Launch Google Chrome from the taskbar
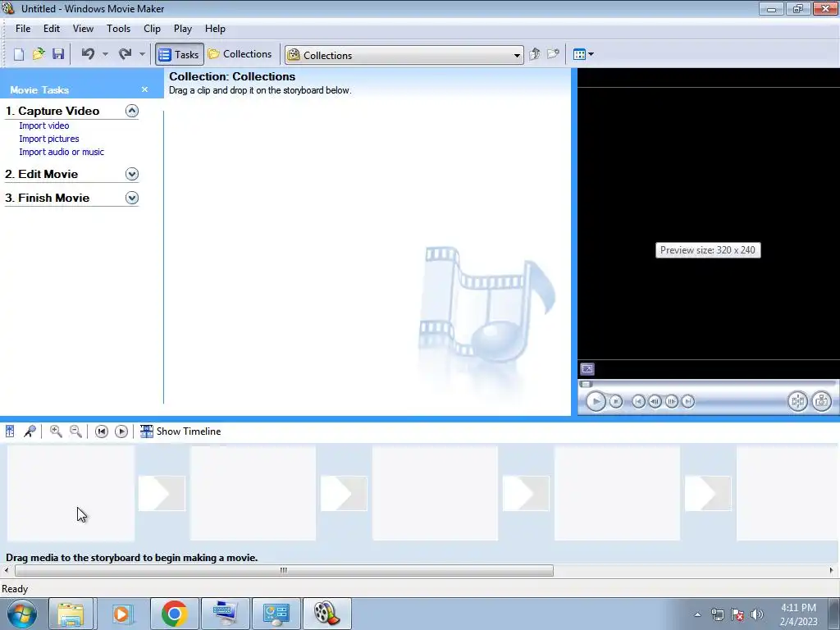This screenshot has width=840, height=630. [x=174, y=614]
